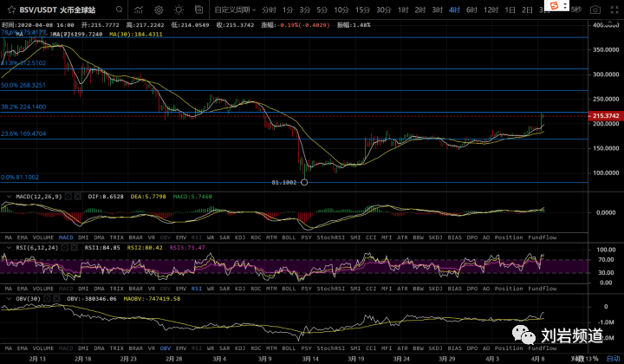Click the 81.1002 low price marker circle
The width and height of the screenshot is (624, 364).
coord(304,182)
